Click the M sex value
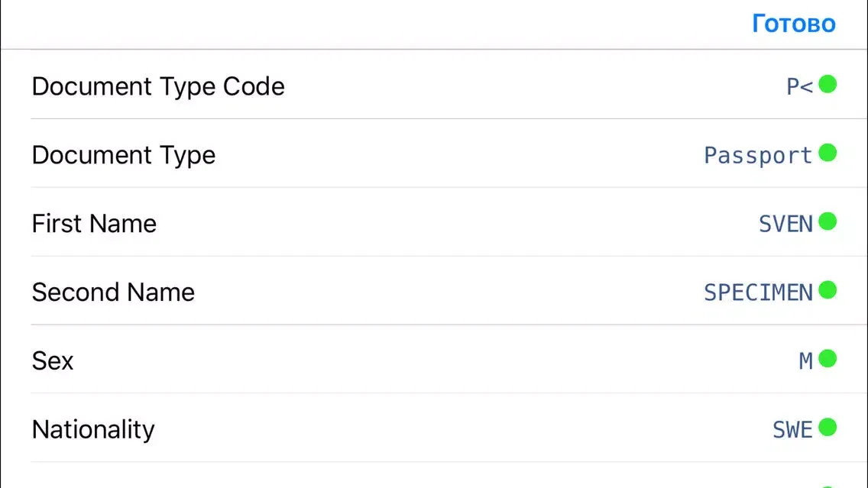 pos(806,361)
